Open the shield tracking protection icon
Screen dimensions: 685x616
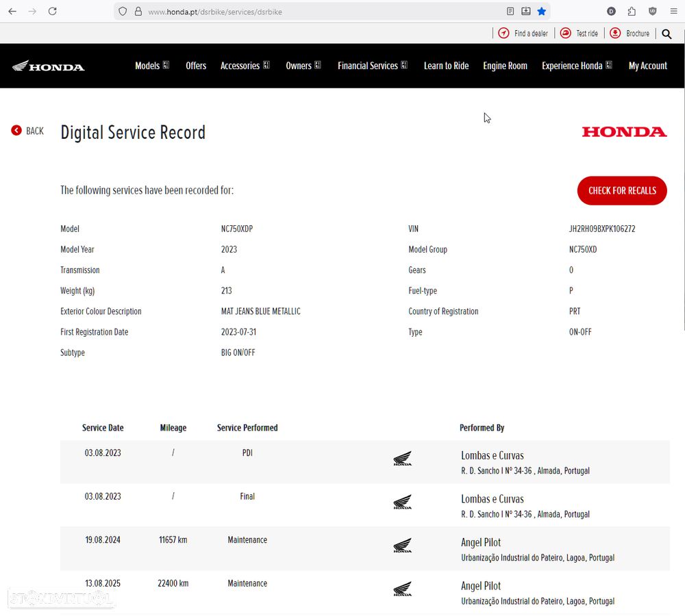pyautogui.click(x=123, y=12)
